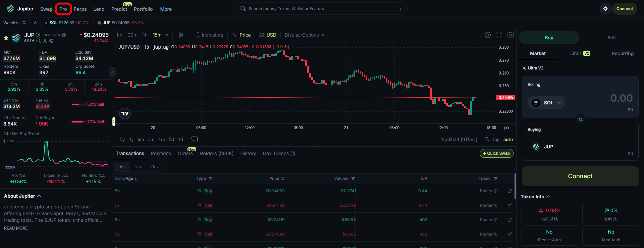Screen dimensions: 644x248
Task: Enter fullscreen chart mode
Action: click(499, 35)
